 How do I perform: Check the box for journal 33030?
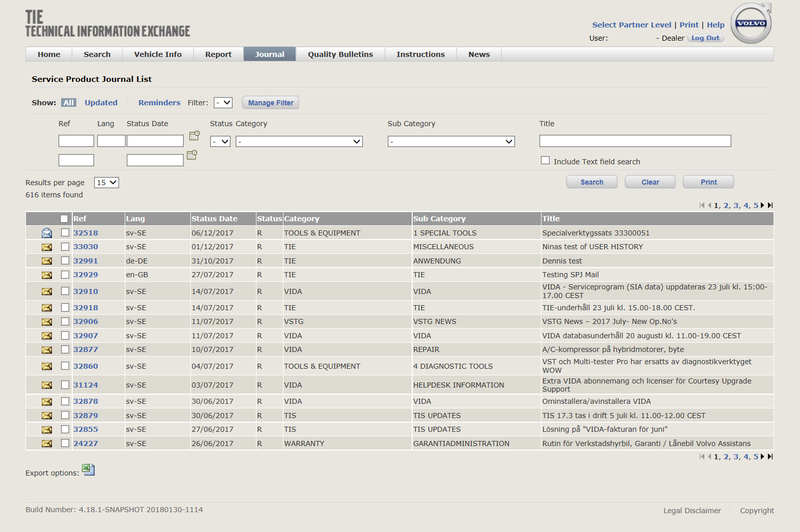point(65,247)
